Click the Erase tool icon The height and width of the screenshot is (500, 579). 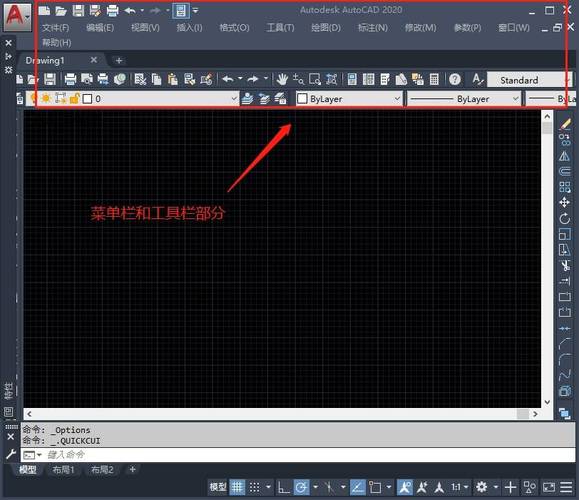565,124
